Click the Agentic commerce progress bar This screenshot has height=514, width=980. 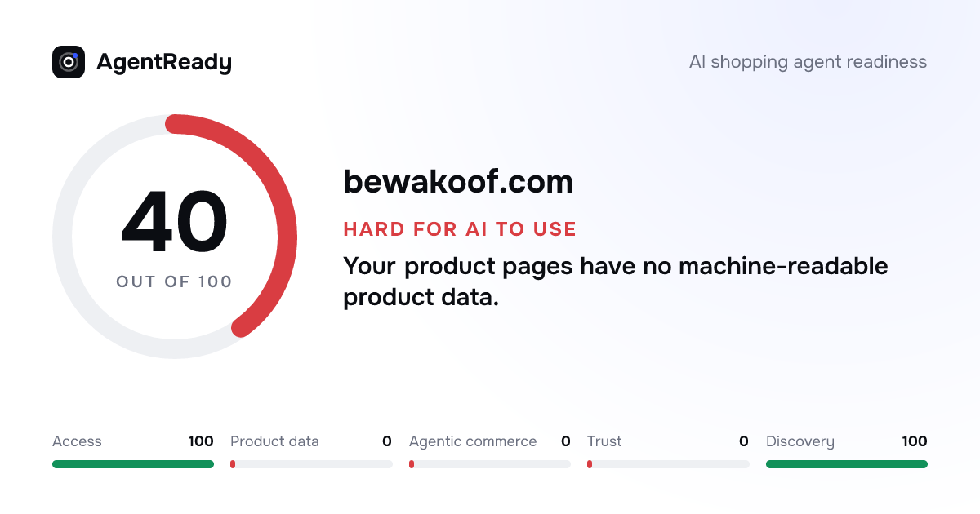[x=490, y=464]
